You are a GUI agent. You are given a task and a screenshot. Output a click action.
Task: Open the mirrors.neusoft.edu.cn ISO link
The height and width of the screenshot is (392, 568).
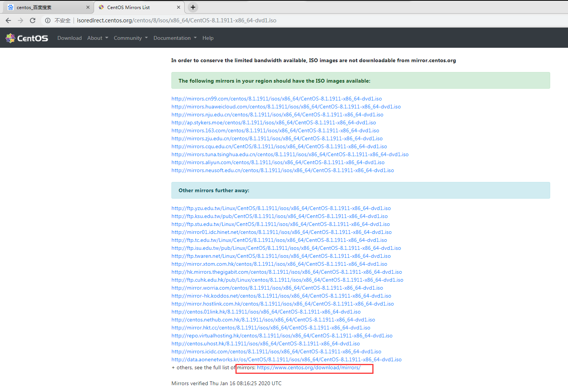tap(282, 170)
